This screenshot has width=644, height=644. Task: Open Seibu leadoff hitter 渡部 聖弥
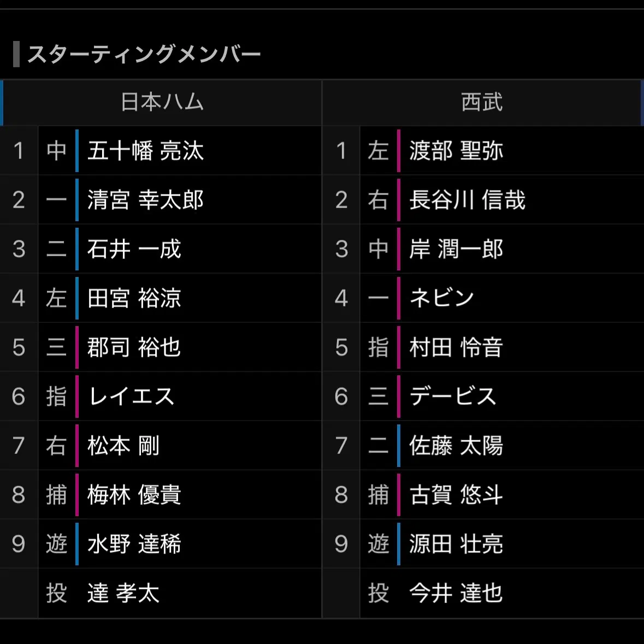point(456,151)
